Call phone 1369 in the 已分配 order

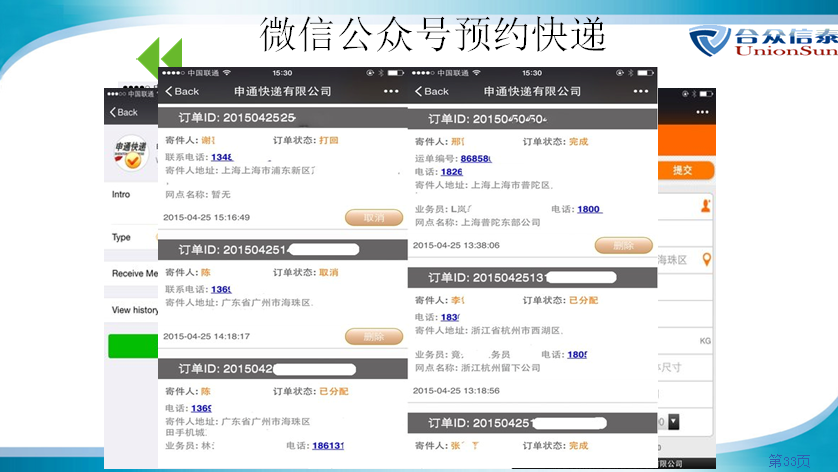(x=201, y=408)
